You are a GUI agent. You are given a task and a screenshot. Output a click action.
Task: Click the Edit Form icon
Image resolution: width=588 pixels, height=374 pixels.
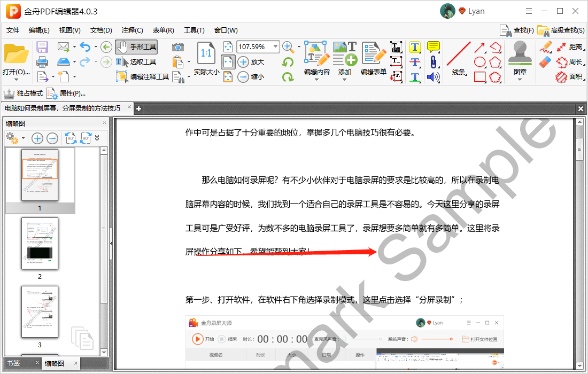coord(374,58)
